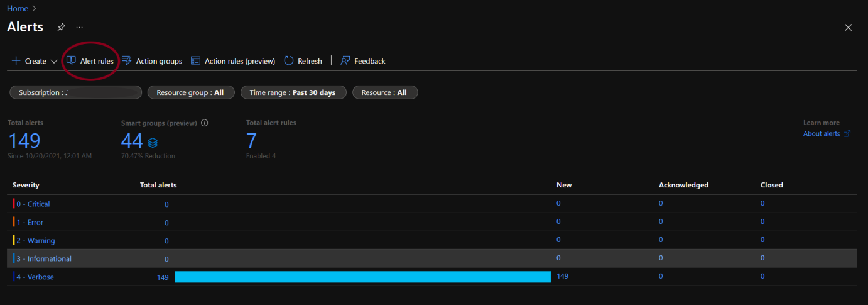Open the Subscription filter
Screen dimensions: 868x305
pyautogui.click(x=75, y=92)
